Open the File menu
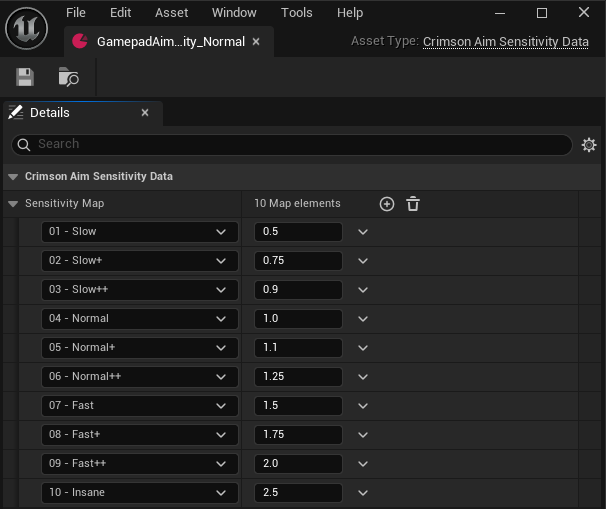The width and height of the screenshot is (606, 509). (x=76, y=13)
